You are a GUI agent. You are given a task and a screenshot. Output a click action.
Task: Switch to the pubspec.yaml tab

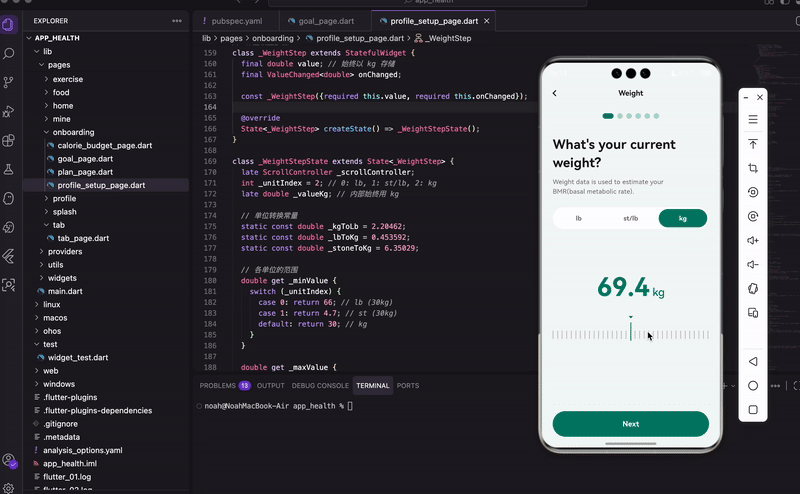[237, 21]
